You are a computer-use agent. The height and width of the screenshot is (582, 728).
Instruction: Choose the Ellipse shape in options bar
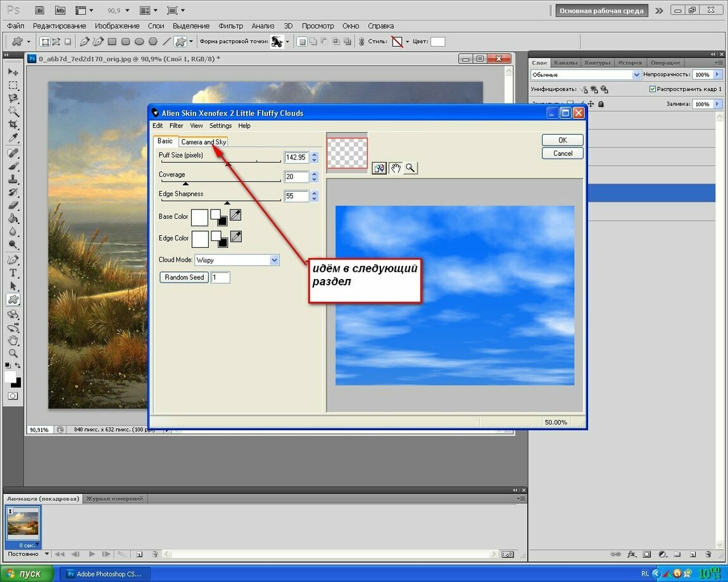(139, 41)
